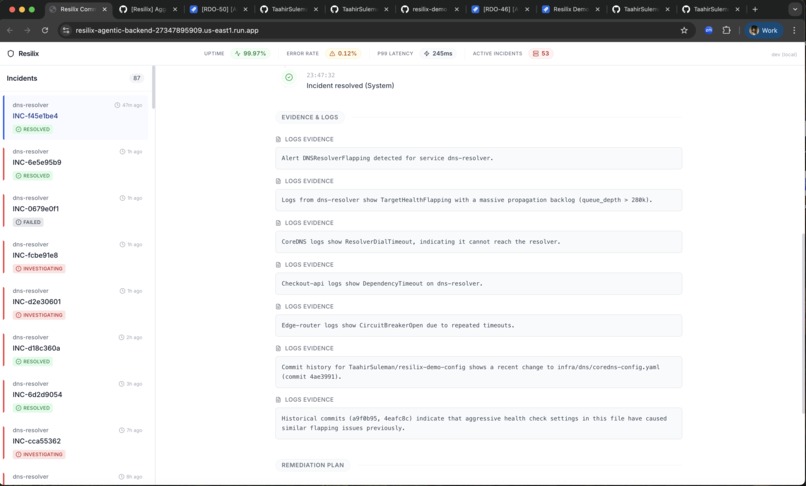Click the latency icon beside 245ms
This screenshot has height=486, width=806.
[427, 53]
